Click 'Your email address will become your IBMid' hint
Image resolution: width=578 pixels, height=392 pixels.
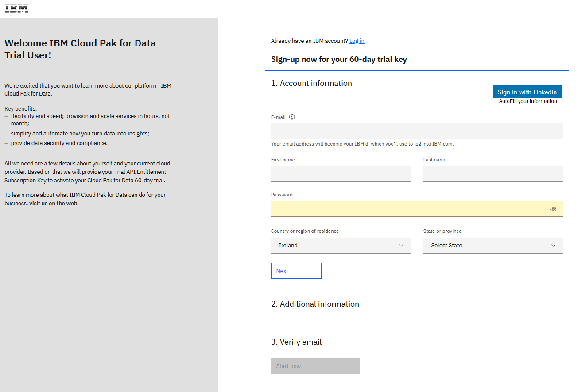[362, 144]
